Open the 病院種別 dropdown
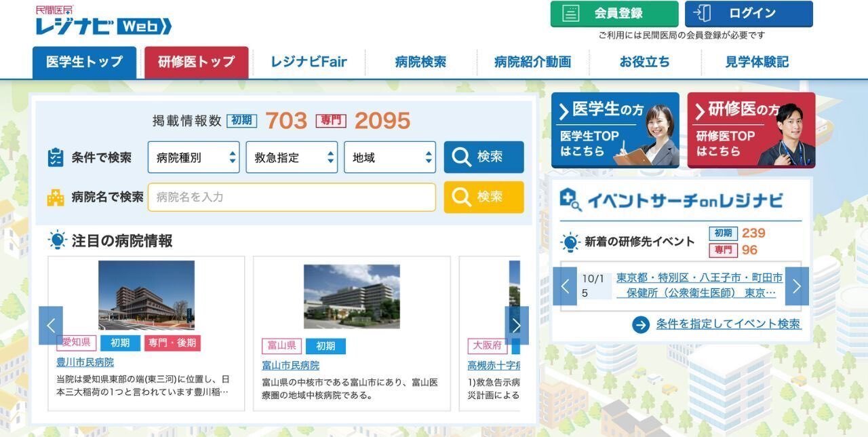The width and height of the screenshot is (868, 437). coord(193,157)
